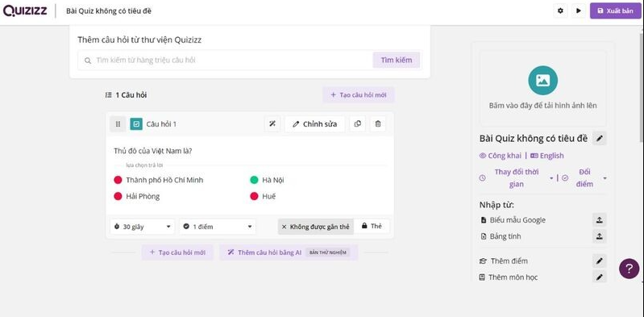Viewport: 644px width, 317px height.
Task: Open help with question mark button
Action: 629,269
